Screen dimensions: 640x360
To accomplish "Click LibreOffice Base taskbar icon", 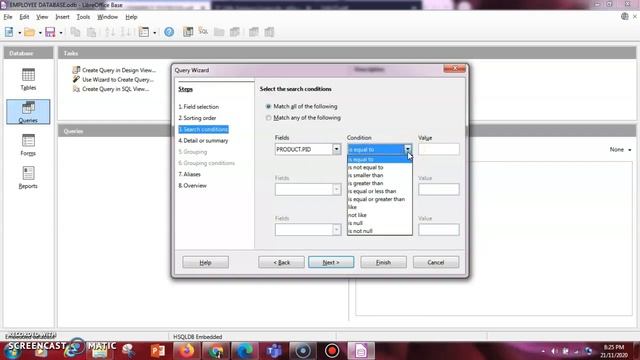I will pyautogui.click(x=361, y=351).
